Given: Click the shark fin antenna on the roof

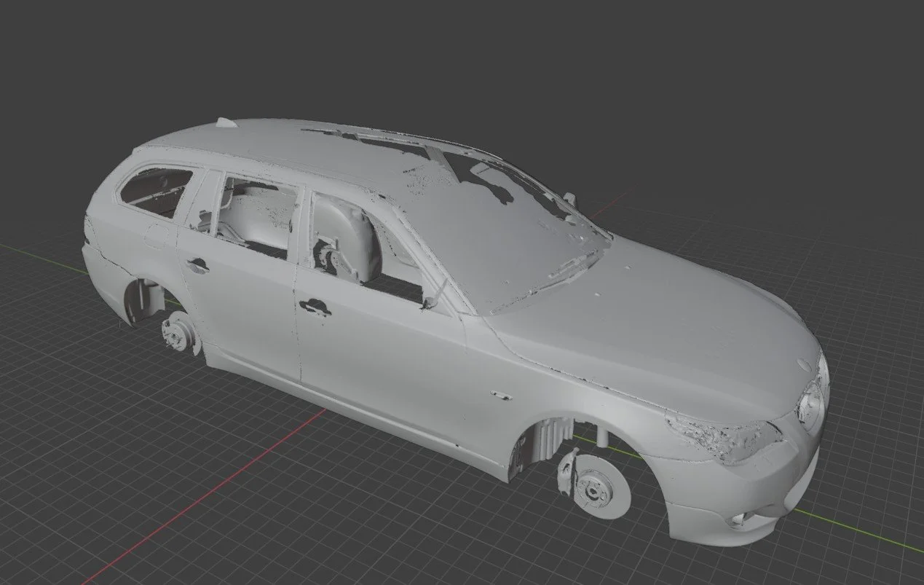Looking at the screenshot, I should (227, 122).
